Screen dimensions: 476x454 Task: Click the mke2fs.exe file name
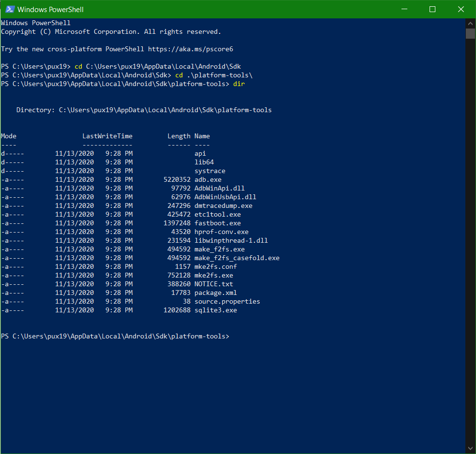coord(214,276)
